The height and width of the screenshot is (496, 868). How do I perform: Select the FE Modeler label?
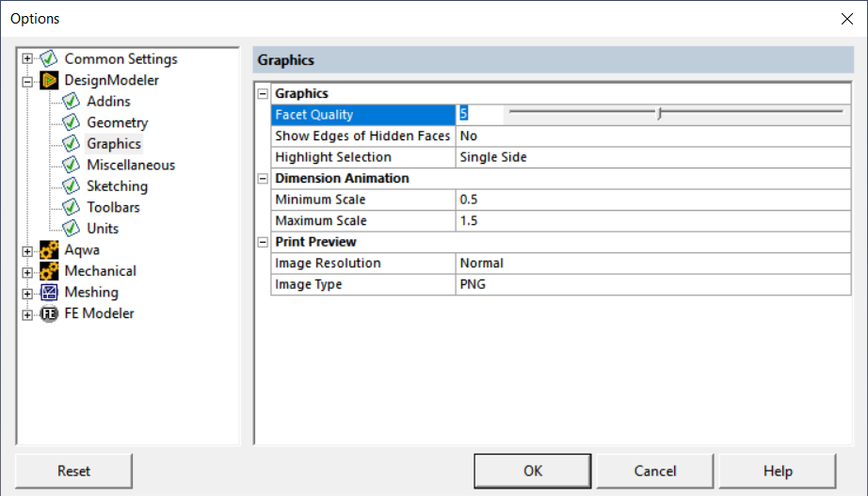pos(99,313)
